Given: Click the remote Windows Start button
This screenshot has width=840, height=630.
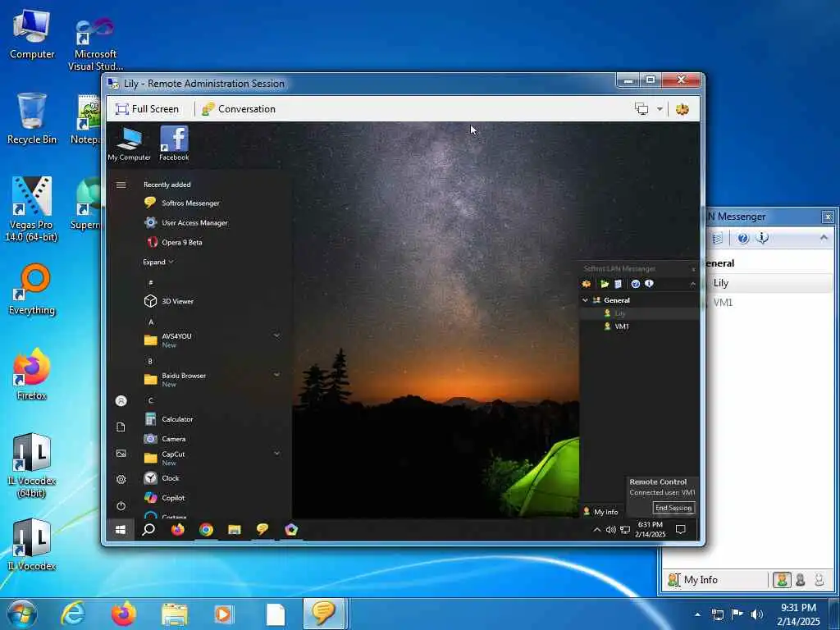Looking at the screenshot, I should (x=121, y=530).
